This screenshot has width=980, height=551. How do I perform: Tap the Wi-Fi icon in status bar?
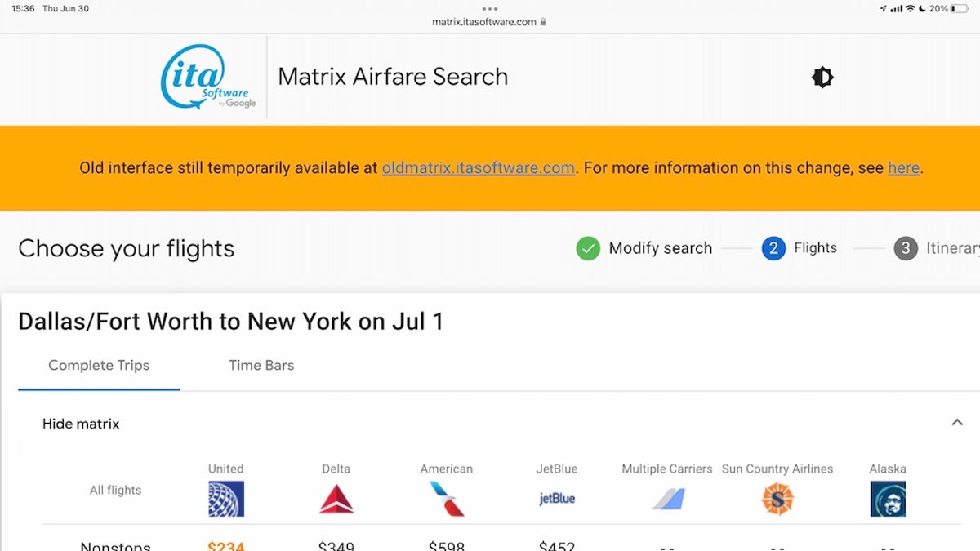tap(910, 8)
